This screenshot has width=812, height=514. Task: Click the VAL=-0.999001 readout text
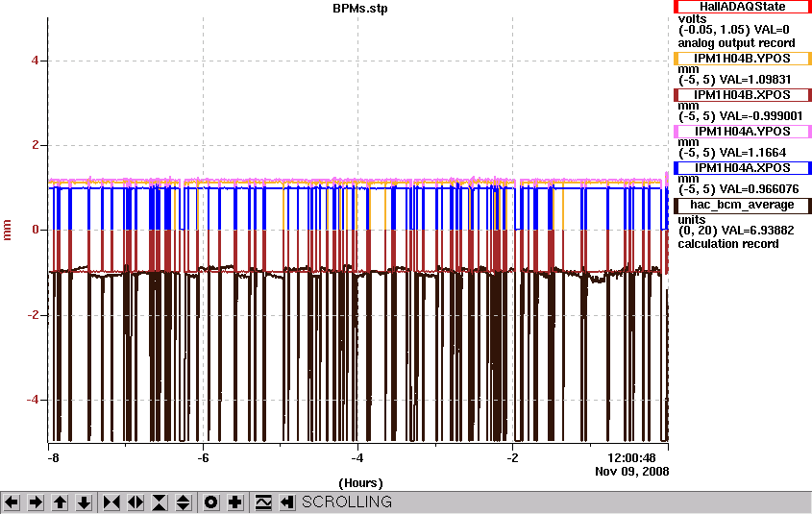point(761,116)
